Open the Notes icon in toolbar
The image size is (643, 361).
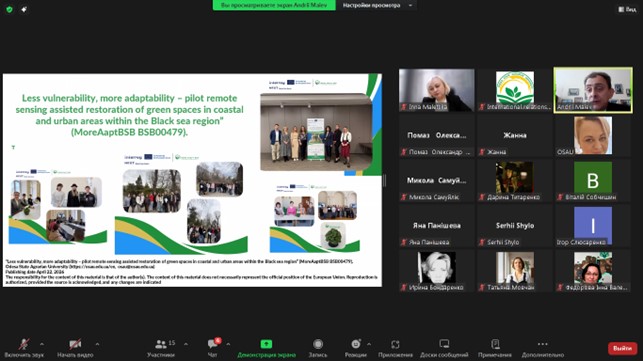pos(495,344)
